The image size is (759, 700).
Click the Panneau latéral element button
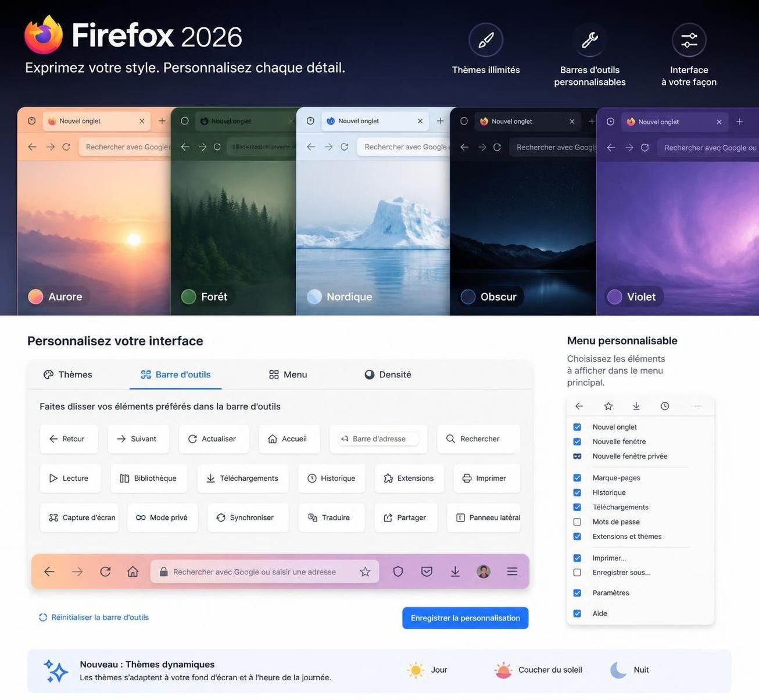[484, 517]
